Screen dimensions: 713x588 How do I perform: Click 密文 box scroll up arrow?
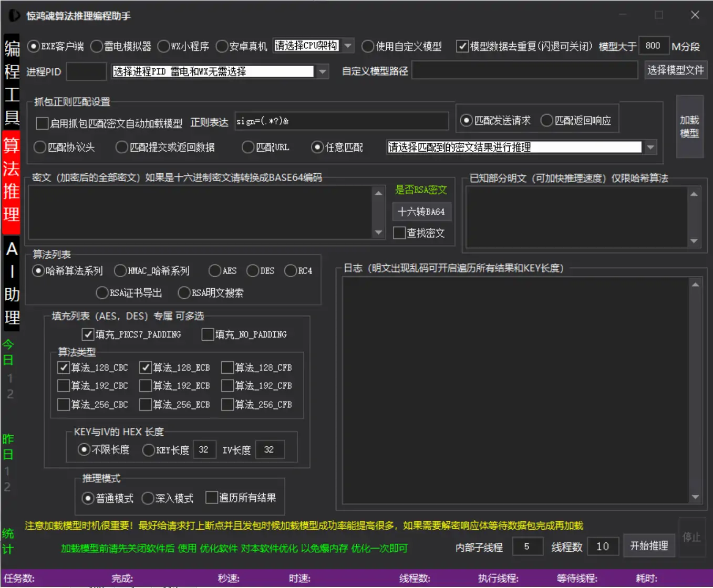pyautogui.click(x=378, y=193)
